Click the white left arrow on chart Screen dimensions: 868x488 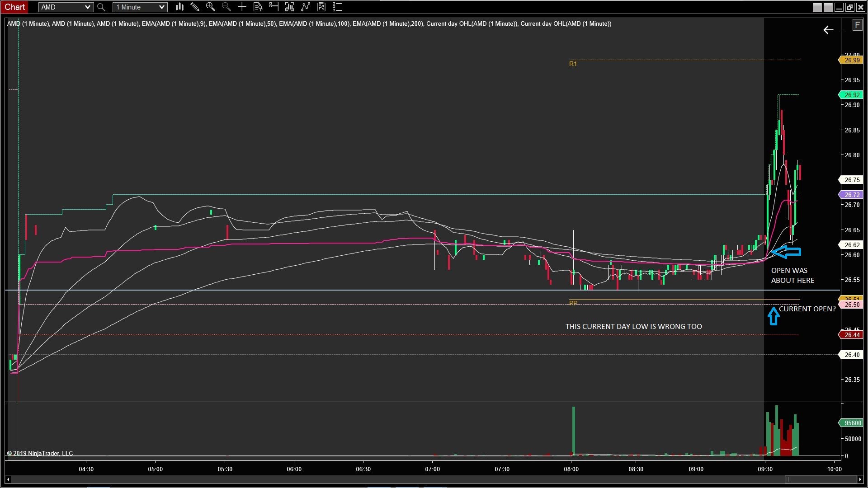(828, 30)
